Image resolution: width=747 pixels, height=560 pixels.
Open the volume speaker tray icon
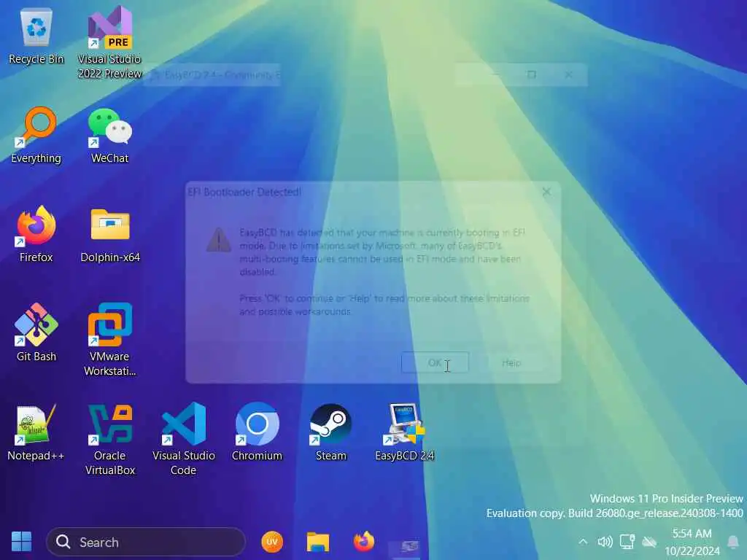pyautogui.click(x=605, y=542)
